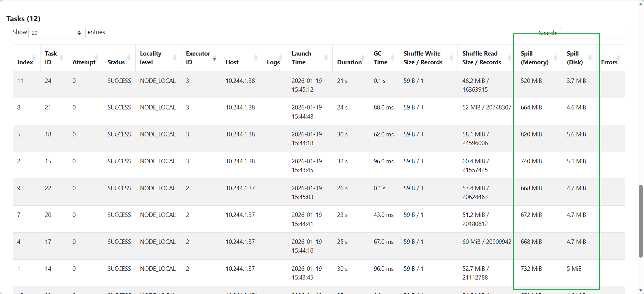Sort by Spill (Disk) arrows
The width and height of the screenshot is (644, 294).
(x=590, y=58)
